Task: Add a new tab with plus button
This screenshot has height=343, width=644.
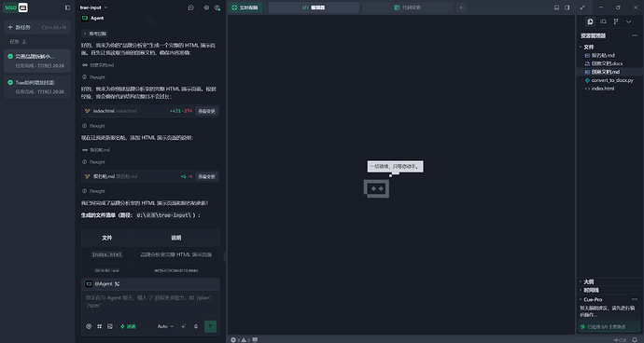Action: point(461,7)
